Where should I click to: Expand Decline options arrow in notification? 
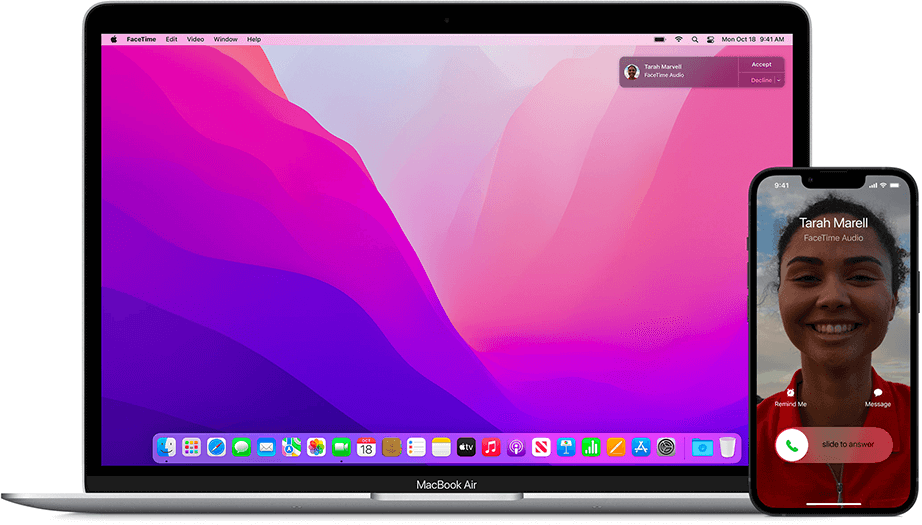(x=779, y=80)
